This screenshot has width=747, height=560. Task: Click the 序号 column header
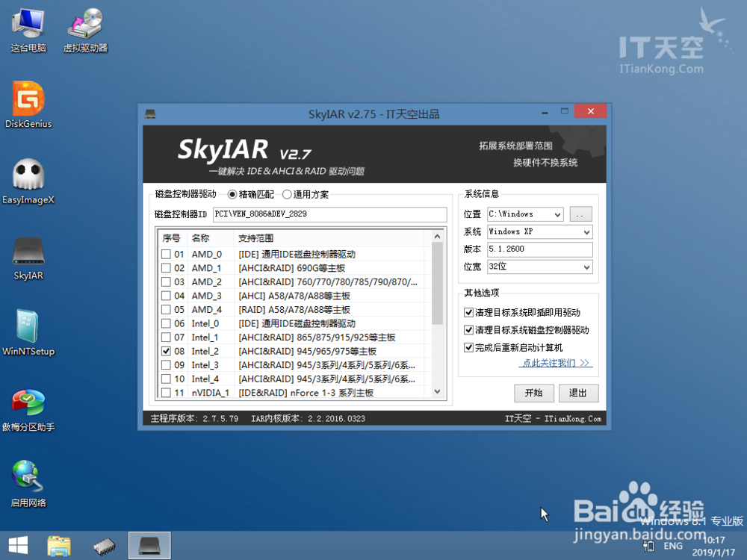(x=171, y=238)
